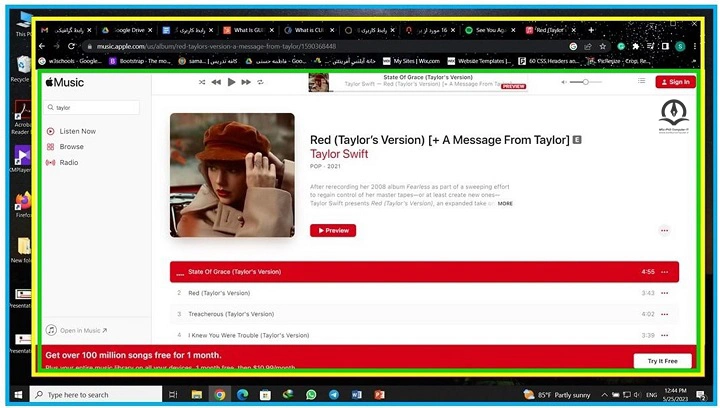This screenshot has width=720, height=408.
Task: Select Treacherous (Taylor's Version) track
Action: click(424, 314)
